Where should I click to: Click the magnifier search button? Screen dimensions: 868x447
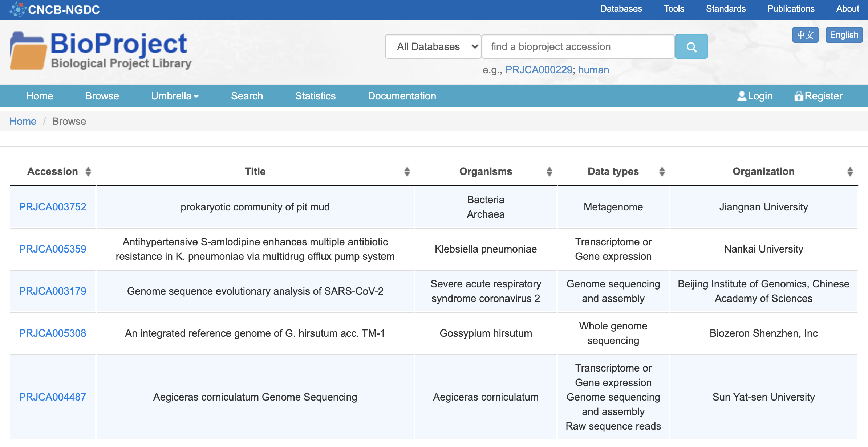[x=691, y=46]
